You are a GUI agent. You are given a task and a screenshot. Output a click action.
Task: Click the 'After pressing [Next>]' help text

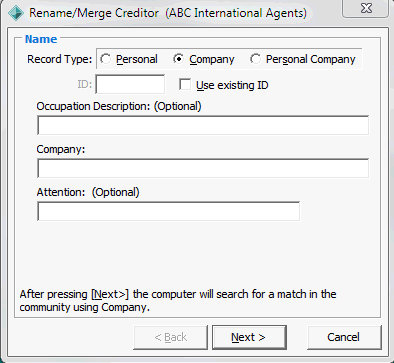[x=178, y=300]
